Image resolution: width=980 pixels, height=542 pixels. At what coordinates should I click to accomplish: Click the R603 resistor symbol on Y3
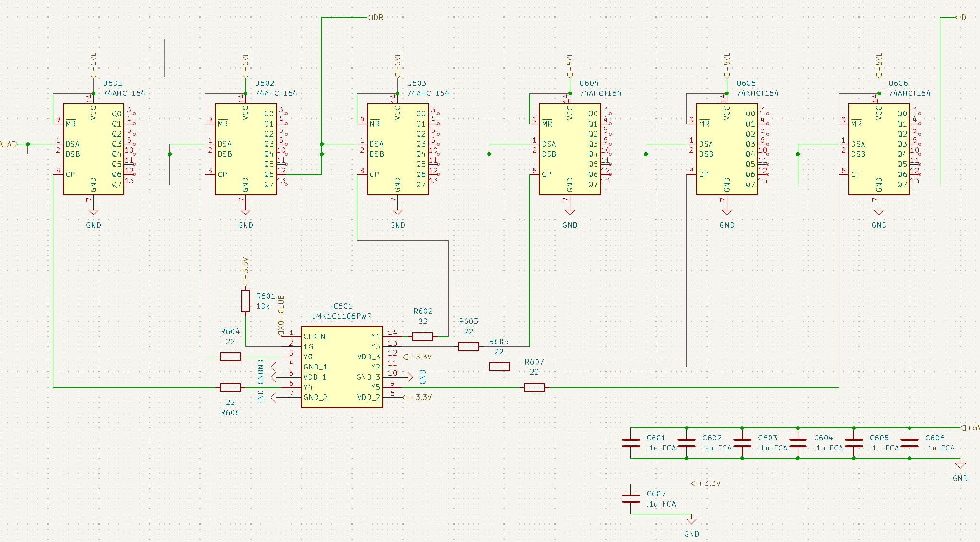468,346
